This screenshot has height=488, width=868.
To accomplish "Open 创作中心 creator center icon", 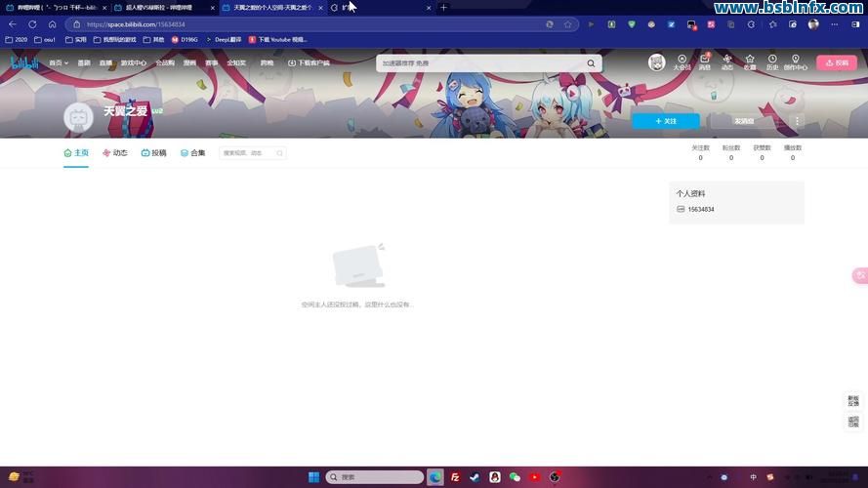I will pyautogui.click(x=796, y=62).
